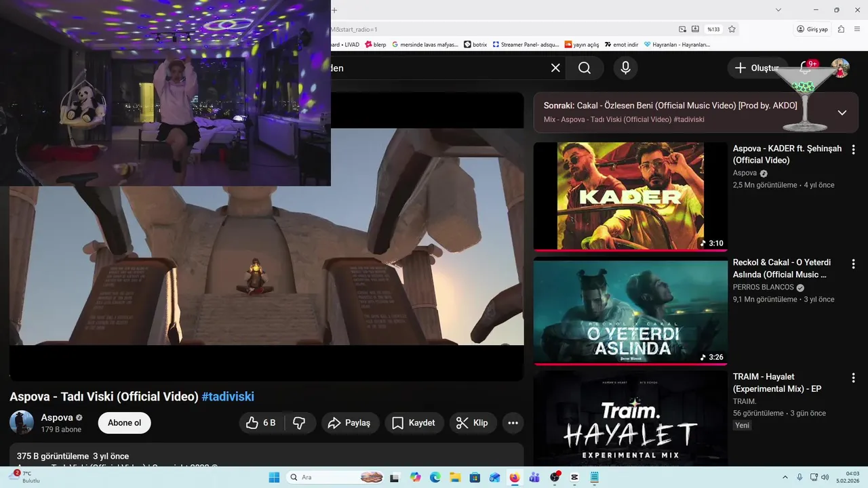Viewport: 868px width, 488px height.
Task: Open a new browser tab with plus
Action: pos(334,10)
